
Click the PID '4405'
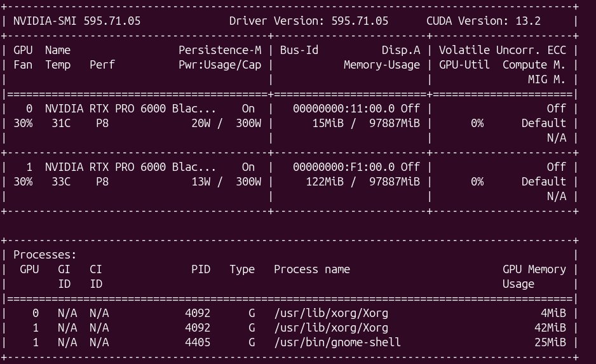click(x=198, y=342)
